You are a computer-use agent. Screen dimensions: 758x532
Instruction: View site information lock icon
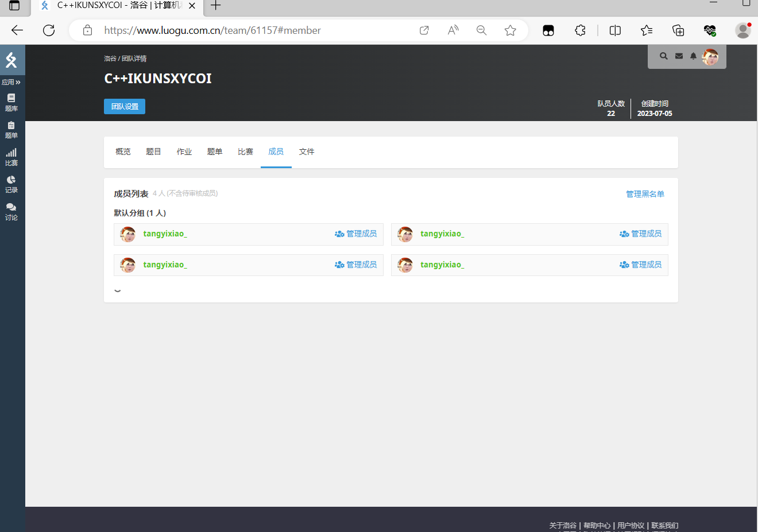pyautogui.click(x=87, y=30)
